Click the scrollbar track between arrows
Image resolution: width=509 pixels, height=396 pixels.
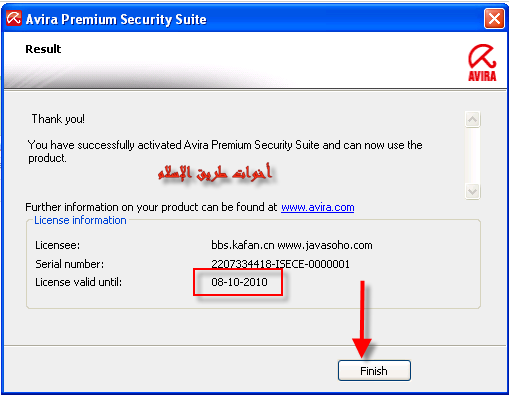(472, 155)
